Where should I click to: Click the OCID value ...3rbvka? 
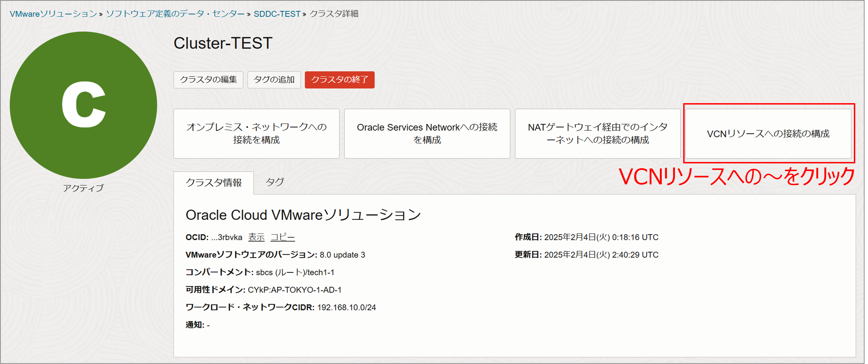click(226, 237)
